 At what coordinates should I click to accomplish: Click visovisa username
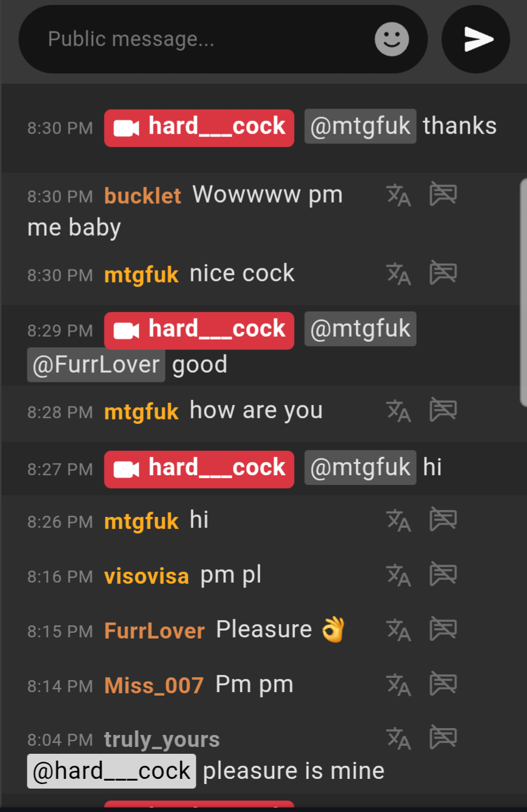[x=146, y=576]
